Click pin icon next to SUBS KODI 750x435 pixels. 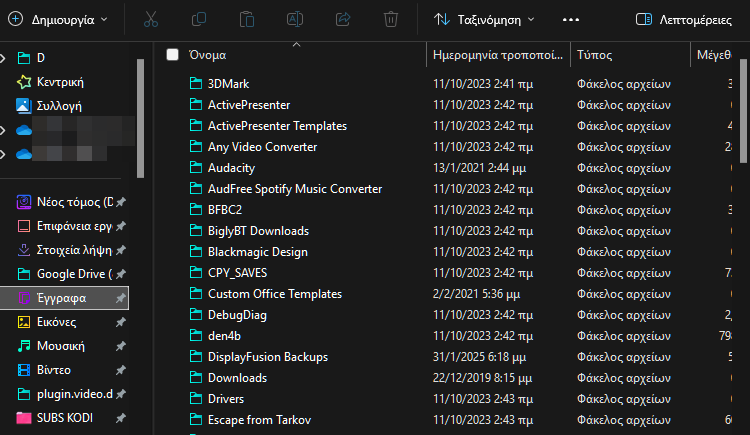point(121,418)
